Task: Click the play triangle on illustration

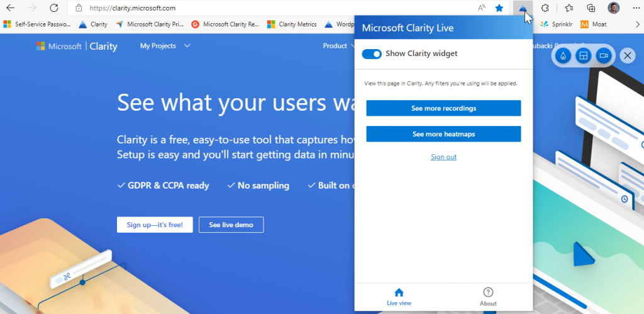Action: pyautogui.click(x=583, y=254)
